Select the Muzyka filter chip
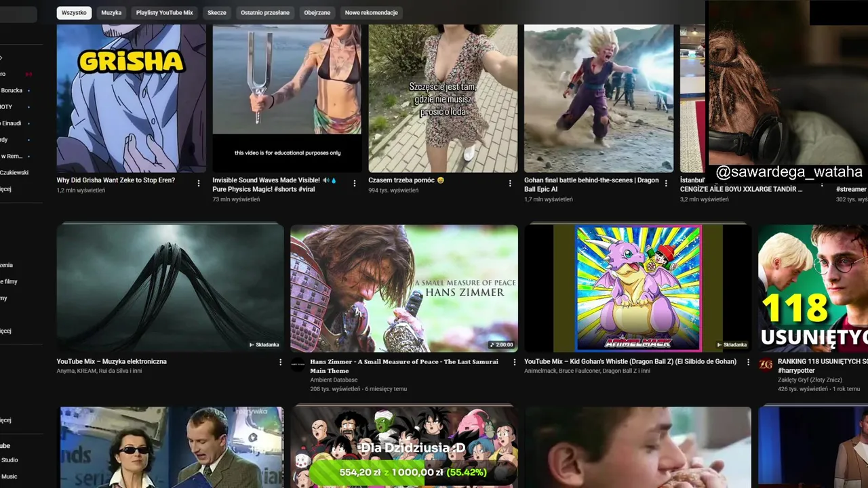 [x=111, y=13]
